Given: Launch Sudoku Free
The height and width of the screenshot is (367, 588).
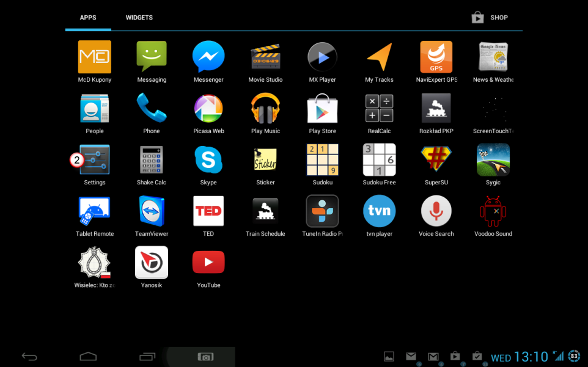Looking at the screenshot, I should [x=379, y=160].
